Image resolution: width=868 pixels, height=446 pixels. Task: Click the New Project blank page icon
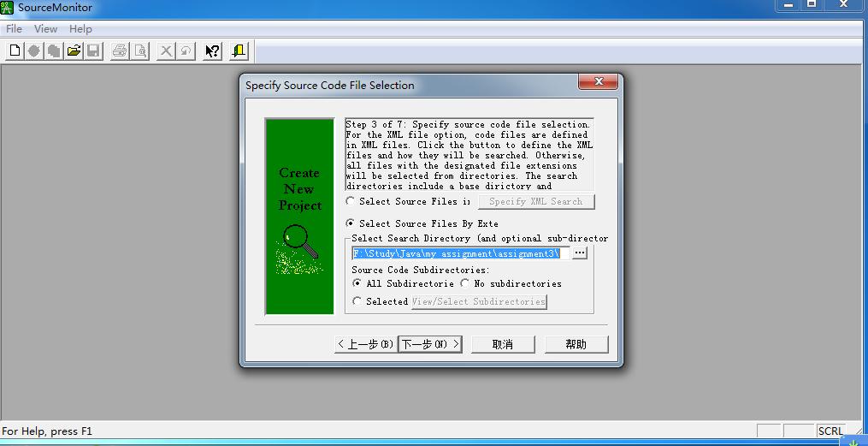(x=15, y=51)
